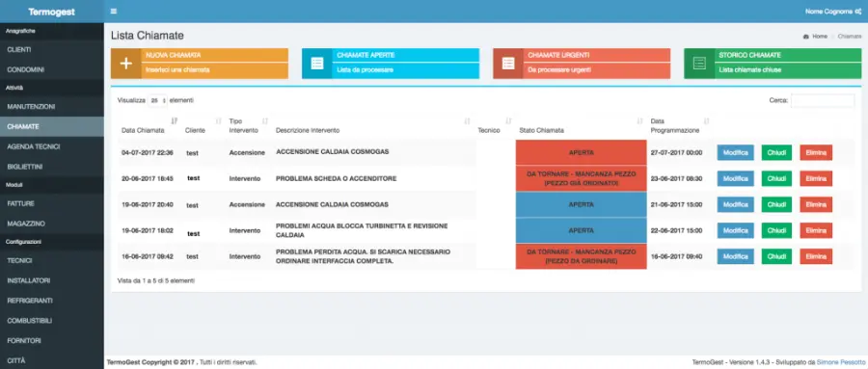Open Chiamate Aperte list card
Screen dimensions: 868x369
pyautogui.click(x=391, y=63)
